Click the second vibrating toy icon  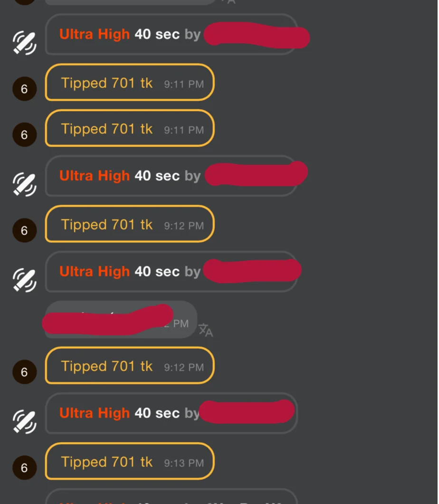coord(24,184)
